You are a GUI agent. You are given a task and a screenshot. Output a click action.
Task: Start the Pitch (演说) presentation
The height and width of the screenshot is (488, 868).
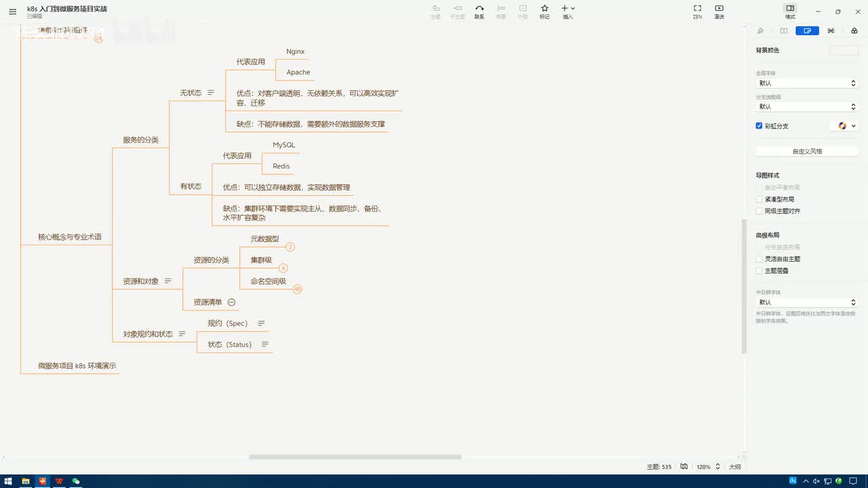pyautogui.click(x=719, y=12)
